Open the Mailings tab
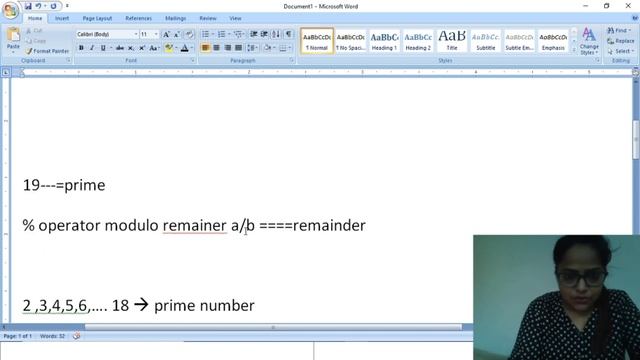 [176, 18]
